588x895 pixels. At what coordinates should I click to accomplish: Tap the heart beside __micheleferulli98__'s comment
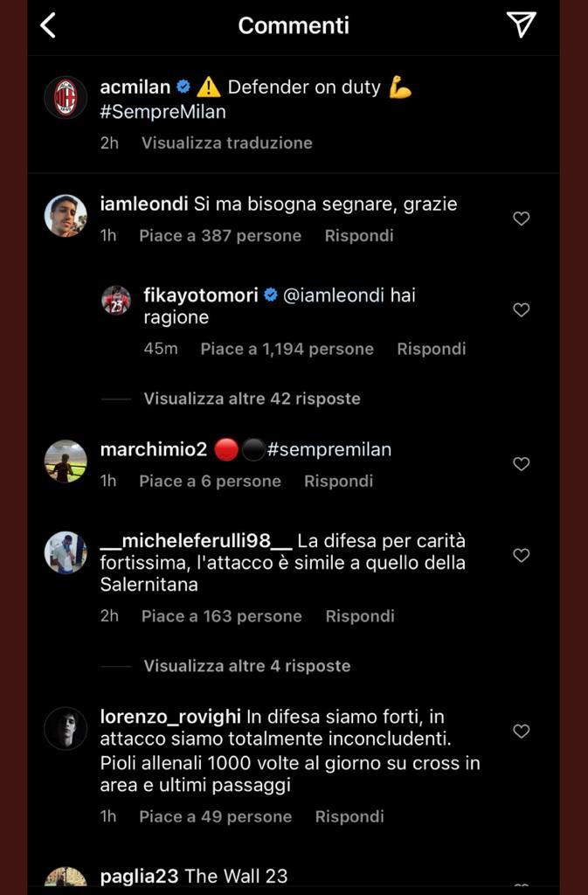point(522,555)
